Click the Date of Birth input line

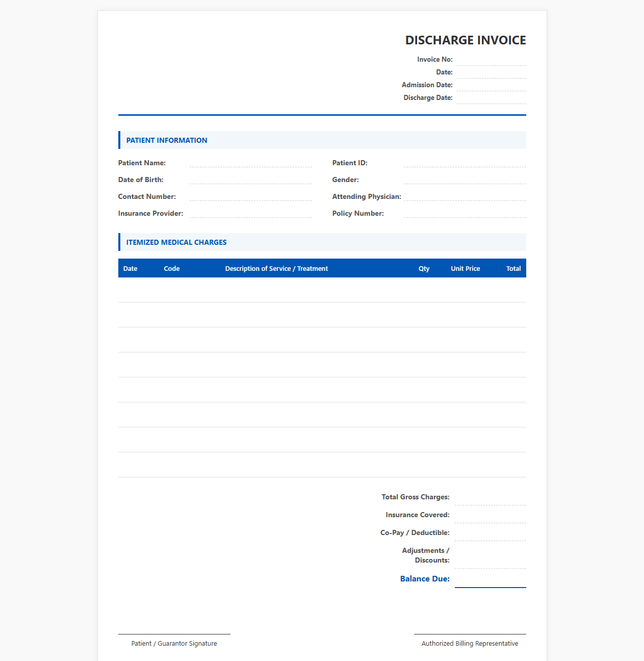click(x=250, y=180)
